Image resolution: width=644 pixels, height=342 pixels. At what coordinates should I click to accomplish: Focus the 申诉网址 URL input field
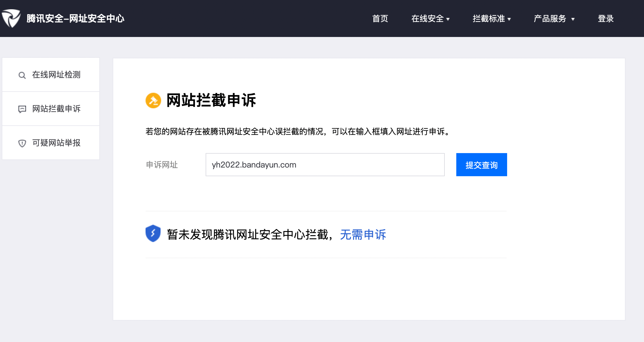click(x=325, y=165)
